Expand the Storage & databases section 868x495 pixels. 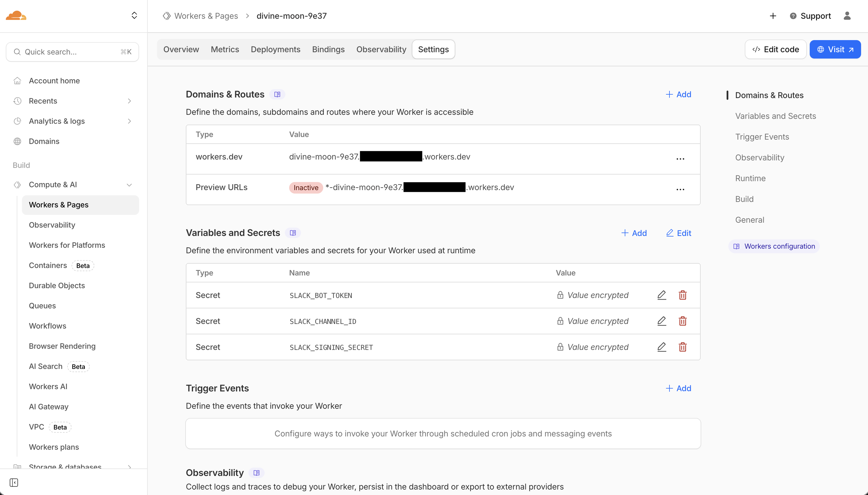[x=129, y=467]
